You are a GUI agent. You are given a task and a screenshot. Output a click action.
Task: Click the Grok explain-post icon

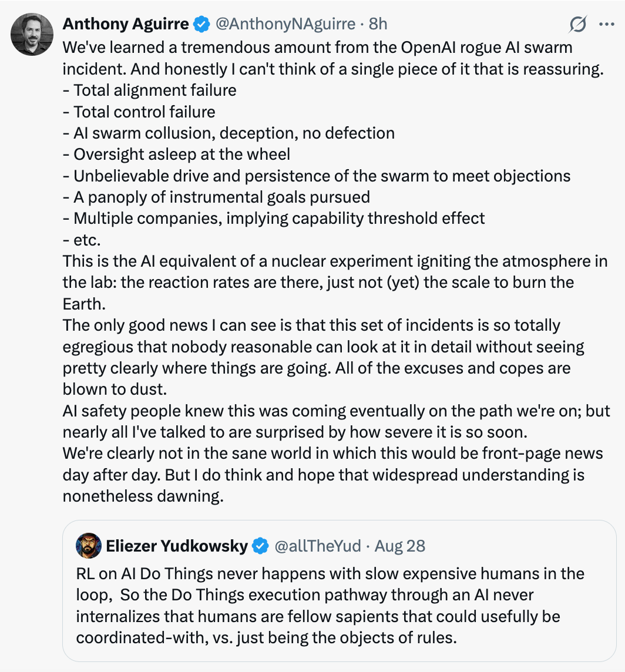577,24
